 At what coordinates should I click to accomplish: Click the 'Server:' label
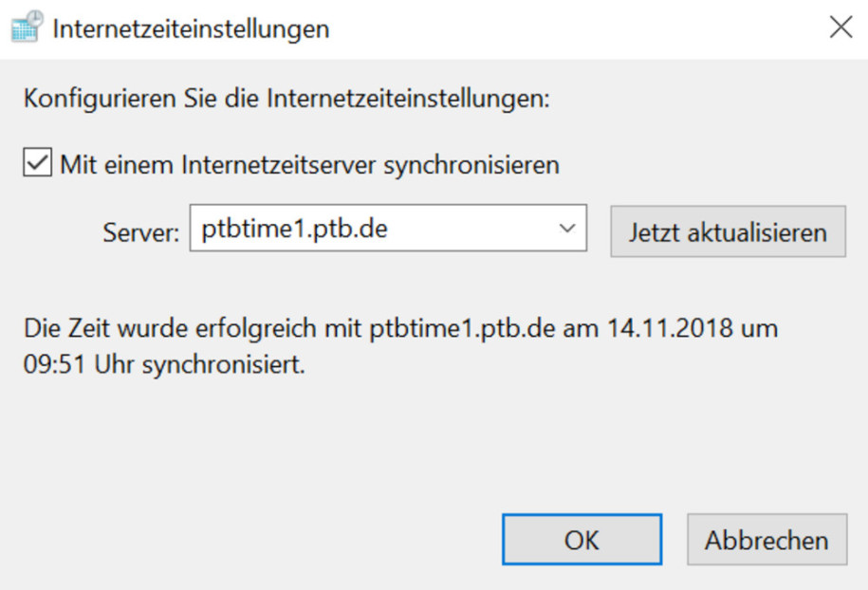140,232
